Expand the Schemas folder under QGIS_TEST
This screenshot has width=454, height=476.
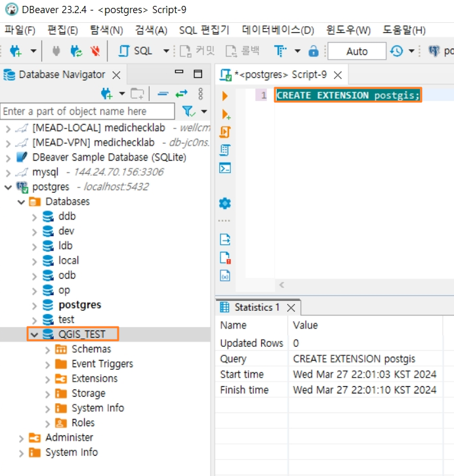point(47,349)
